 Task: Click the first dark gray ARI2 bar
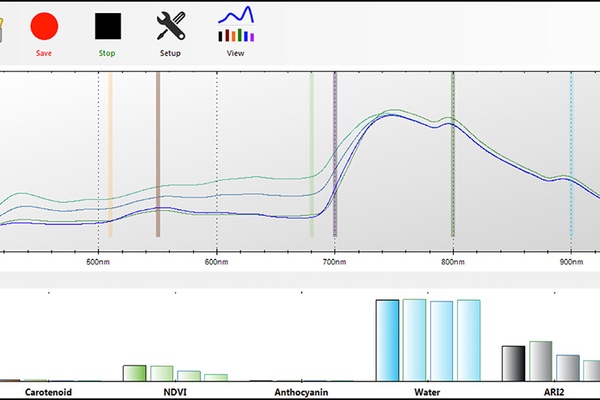click(x=513, y=363)
